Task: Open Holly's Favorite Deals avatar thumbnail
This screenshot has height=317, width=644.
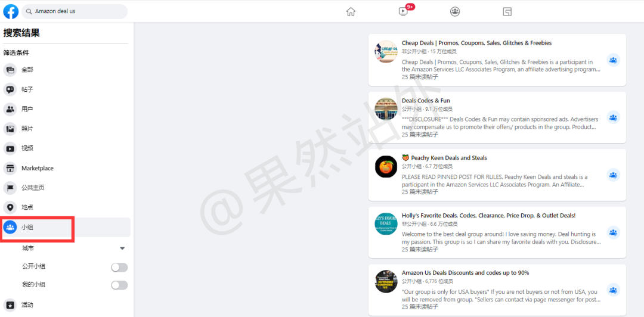Action: click(386, 224)
